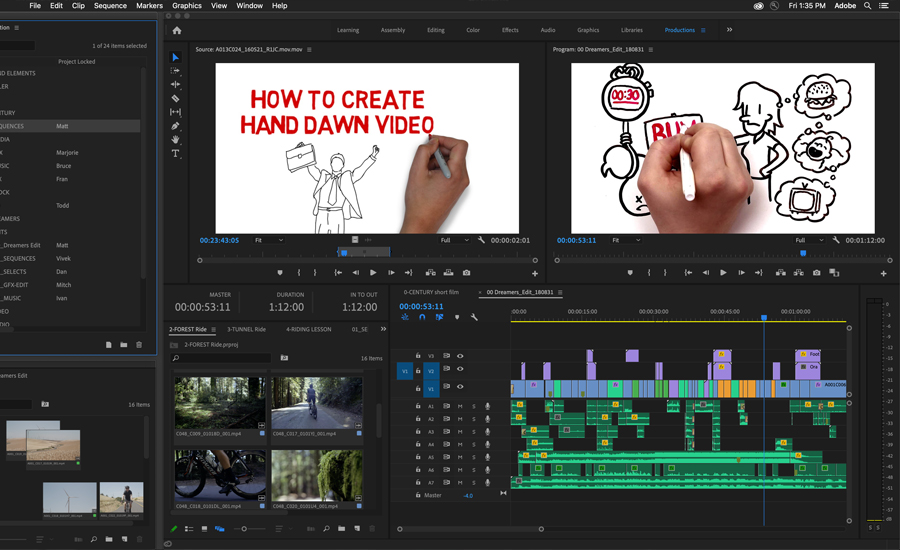Open Source monitor Full resolution dropdown
900x550 pixels.
[x=455, y=240]
